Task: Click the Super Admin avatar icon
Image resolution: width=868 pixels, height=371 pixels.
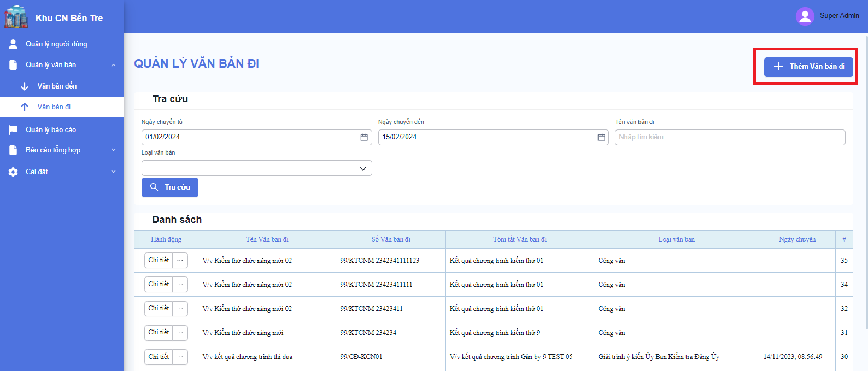Action: tap(805, 16)
